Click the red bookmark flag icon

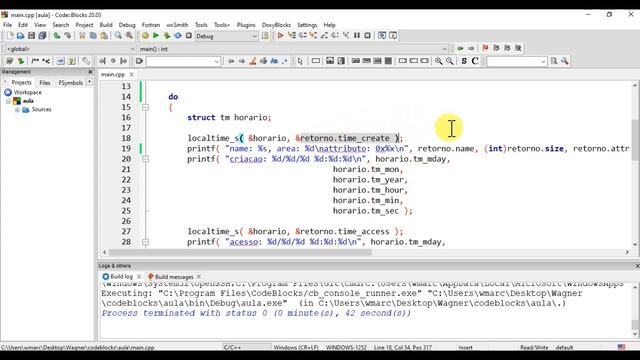point(485,49)
